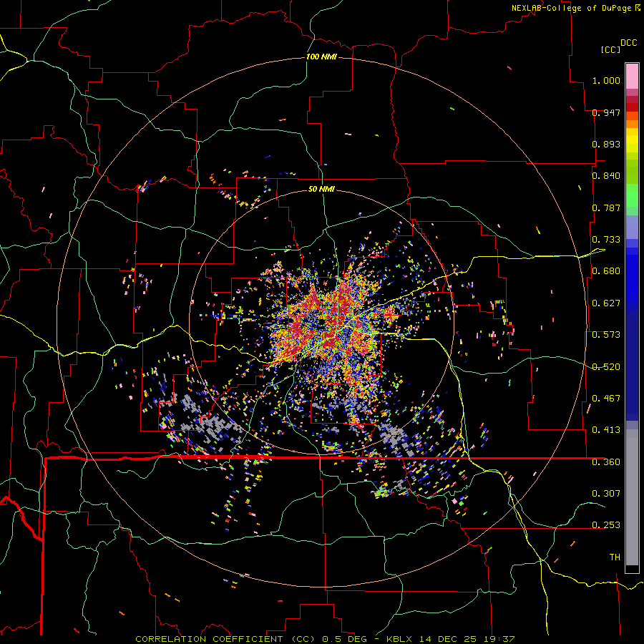The height and width of the screenshot is (644, 644).
Task: Click the gray segment of color bar
Action: click(x=632, y=497)
